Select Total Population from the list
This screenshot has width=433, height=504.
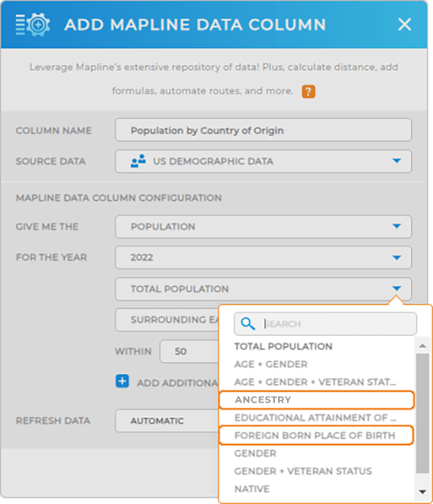pos(283,346)
